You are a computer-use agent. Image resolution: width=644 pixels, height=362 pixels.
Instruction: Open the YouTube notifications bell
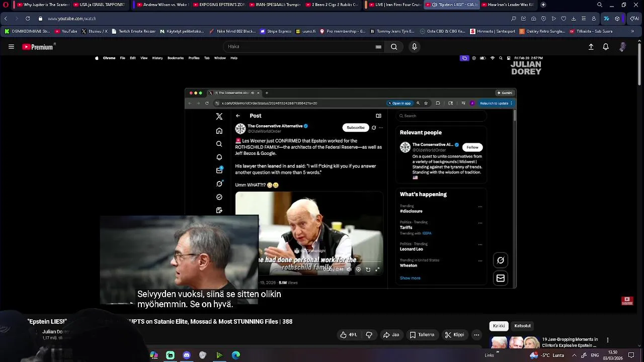pos(606,47)
